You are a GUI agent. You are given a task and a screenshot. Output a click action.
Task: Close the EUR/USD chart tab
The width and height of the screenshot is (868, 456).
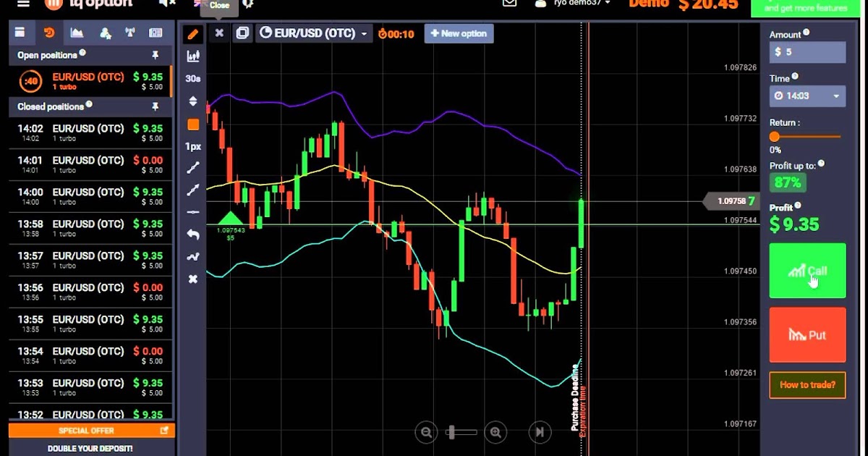219,33
